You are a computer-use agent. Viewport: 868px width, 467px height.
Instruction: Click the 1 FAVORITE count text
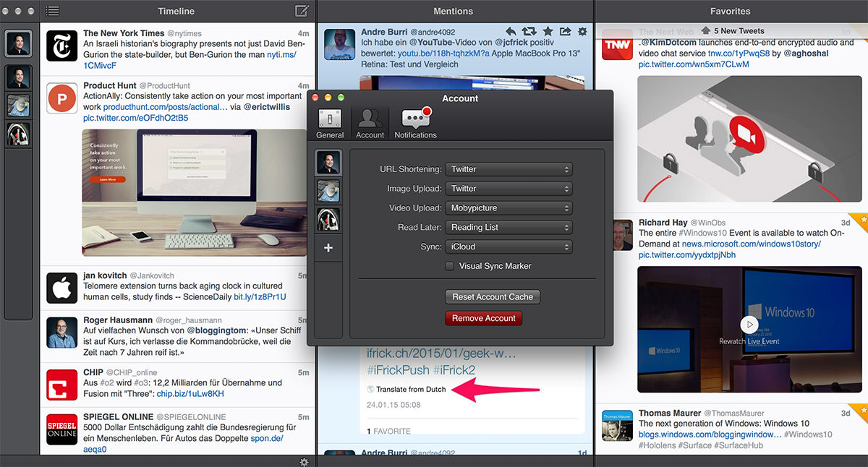(389, 432)
